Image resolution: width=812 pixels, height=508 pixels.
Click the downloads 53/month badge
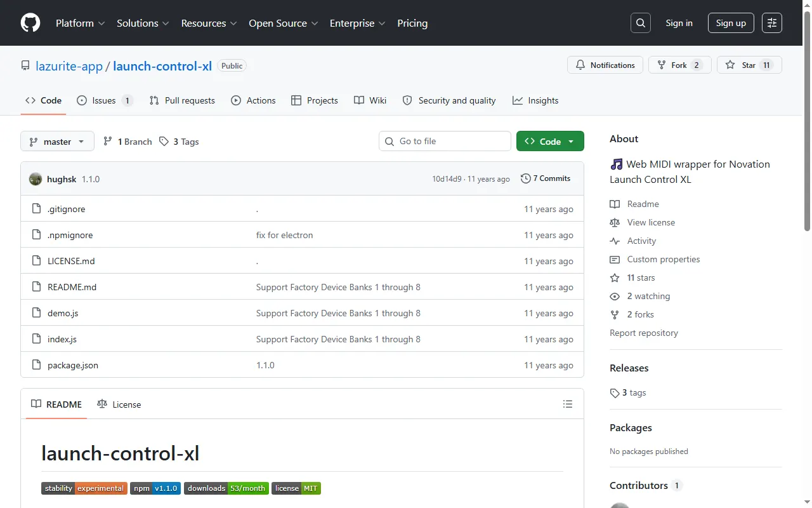click(x=226, y=488)
